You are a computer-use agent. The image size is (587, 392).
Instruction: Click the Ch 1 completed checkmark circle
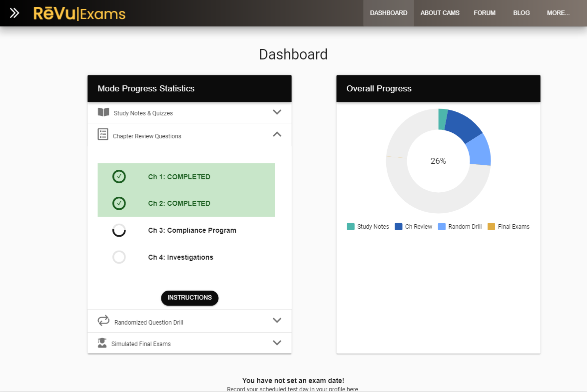pyautogui.click(x=119, y=177)
